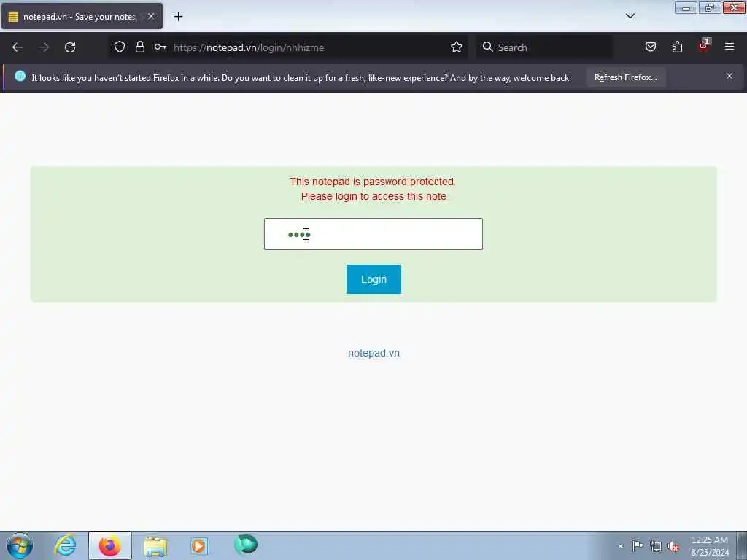Minimize the Firefox window
Image resolution: width=747 pixels, height=560 pixels.
pos(686,8)
